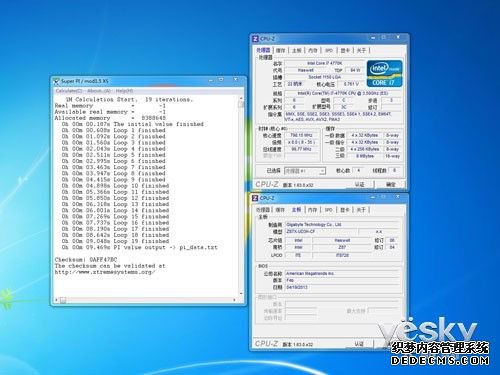Click the 'PI value output -> pi_data.txt' line
The height and width of the screenshot is (375, 500).
point(139,247)
